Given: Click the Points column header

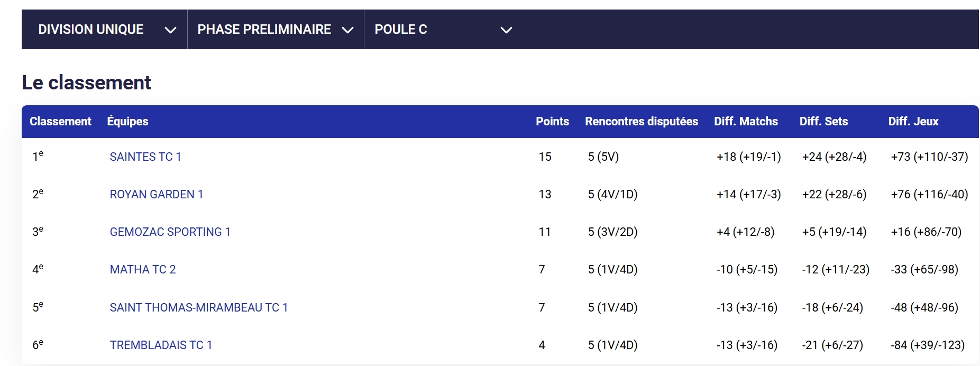Looking at the screenshot, I should tap(552, 122).
